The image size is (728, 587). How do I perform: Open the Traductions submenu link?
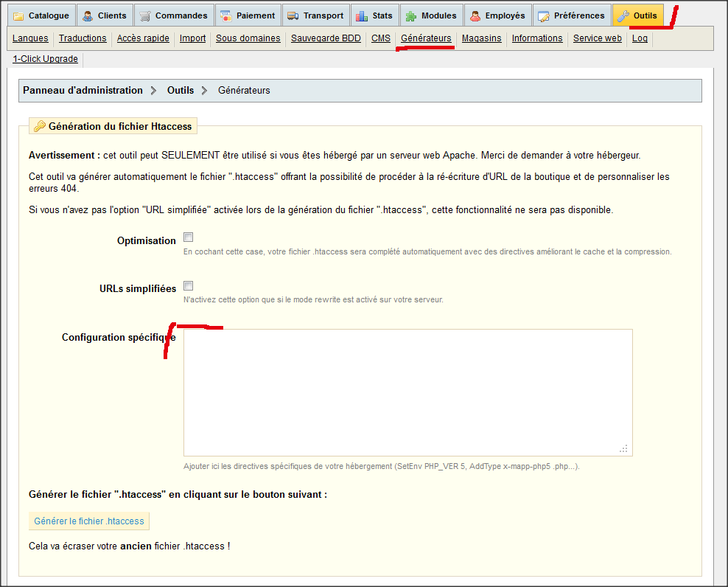[83, 38]
